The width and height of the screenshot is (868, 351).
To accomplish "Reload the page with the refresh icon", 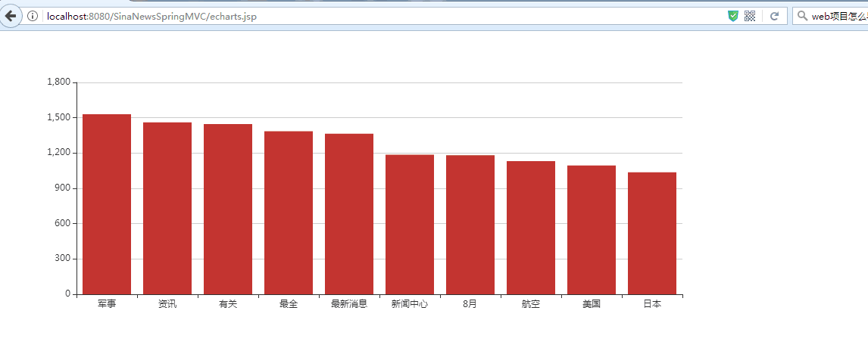I will [x=775, y=16].
